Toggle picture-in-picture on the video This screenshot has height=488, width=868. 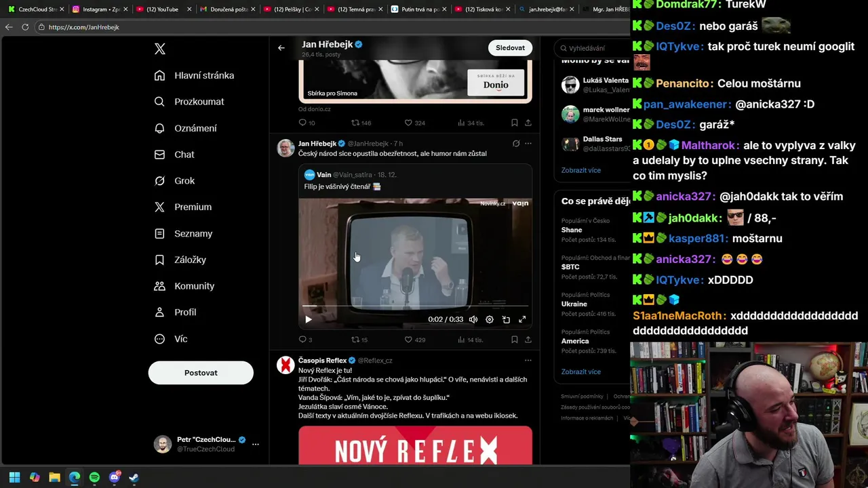[x=506, y=319]
